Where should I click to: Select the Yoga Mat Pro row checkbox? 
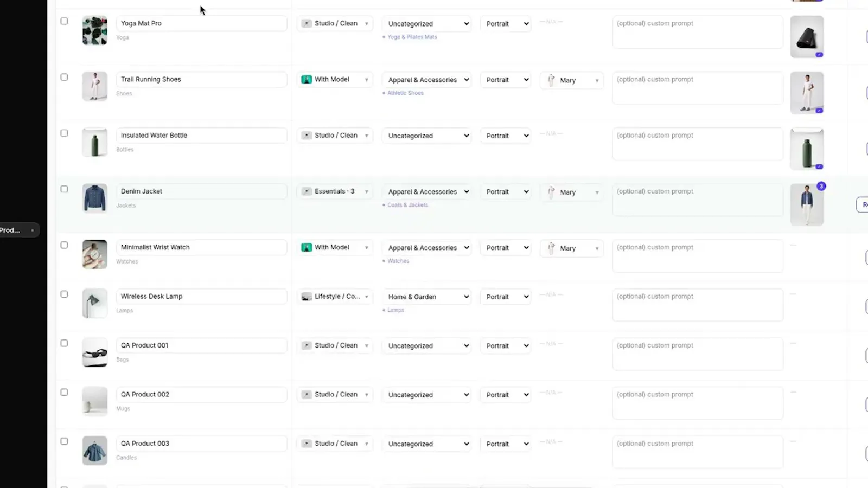[x=64, y=21]
